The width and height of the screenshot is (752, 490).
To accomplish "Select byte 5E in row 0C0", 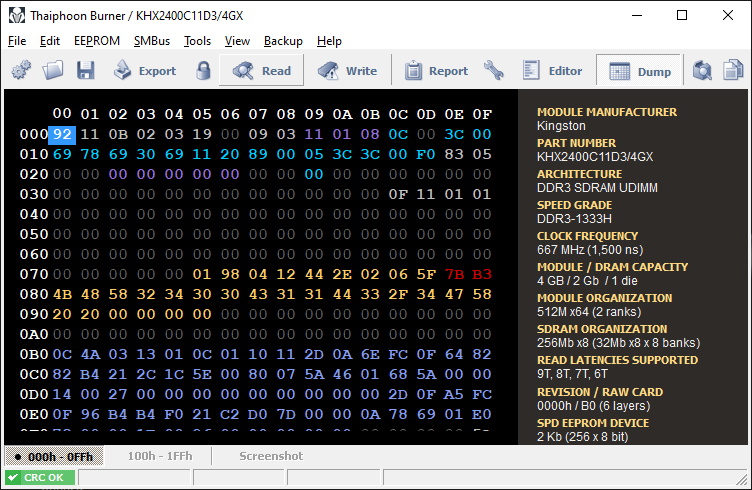I will (202, 374).
